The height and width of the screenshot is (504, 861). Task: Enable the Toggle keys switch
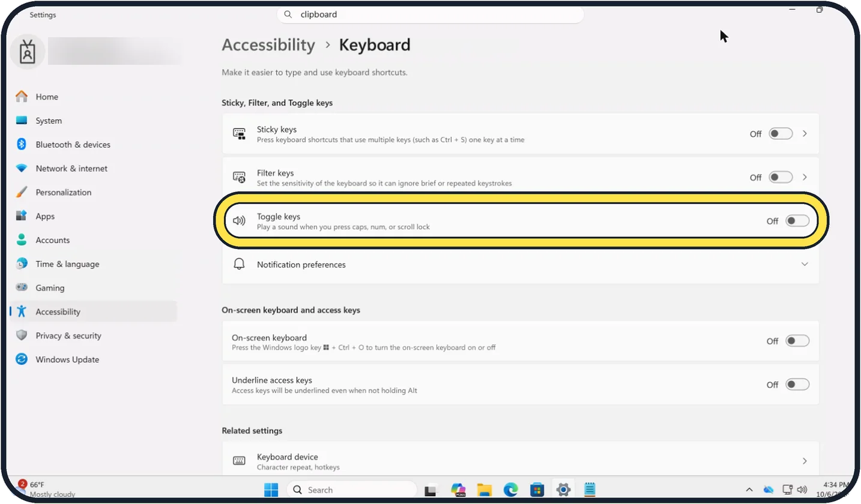pos(797,221)
